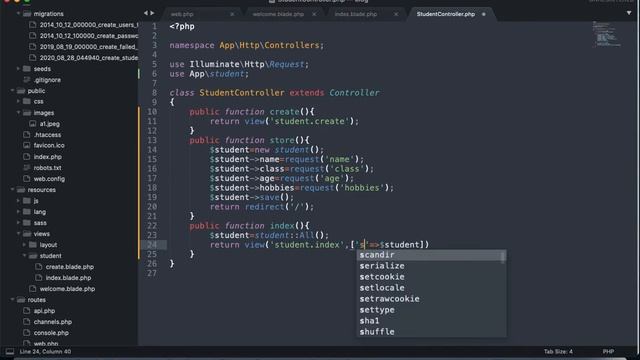Click 'class StudentController' declaration text

coord(227,93)
